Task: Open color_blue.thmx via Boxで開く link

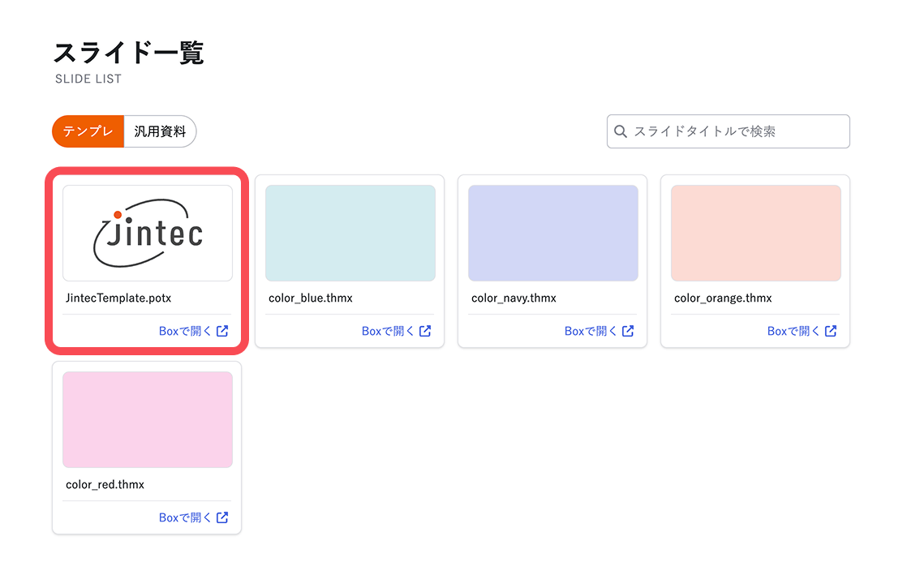Action: tap(388, 331)
